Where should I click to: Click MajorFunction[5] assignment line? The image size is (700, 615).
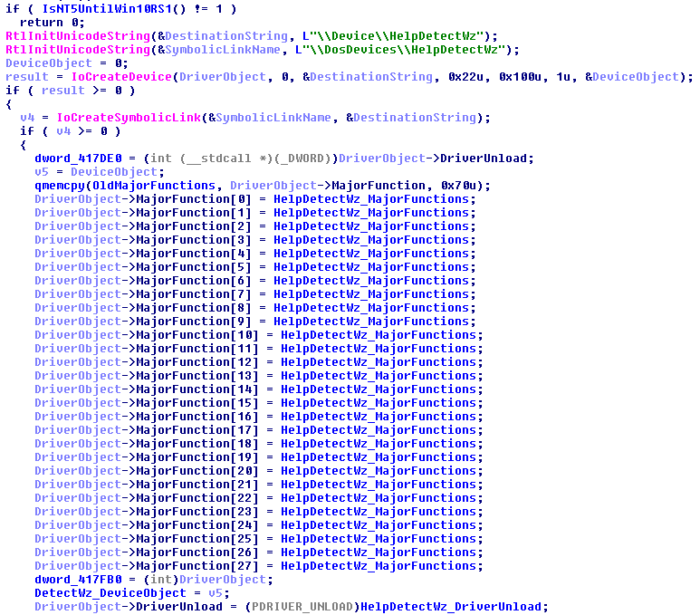click(255, 266)
